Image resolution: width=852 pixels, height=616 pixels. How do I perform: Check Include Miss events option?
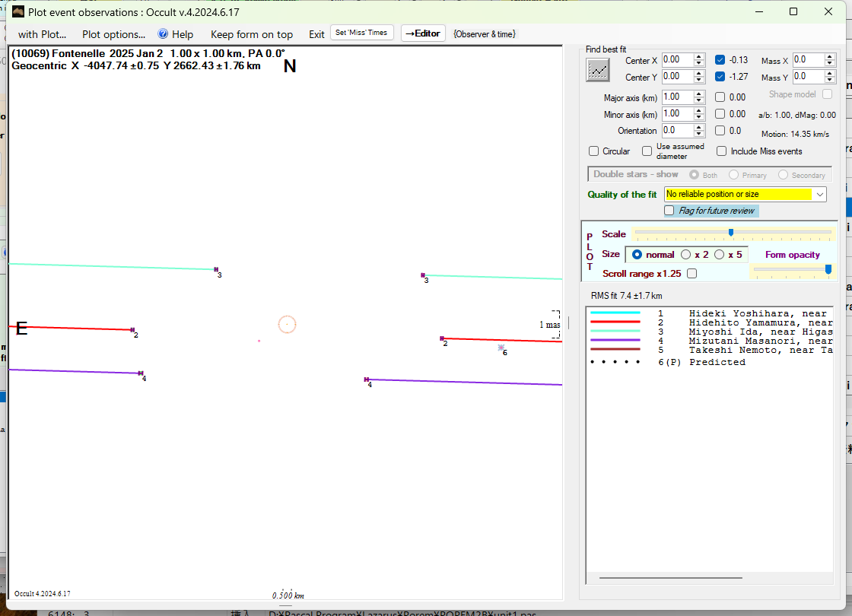(721, 151)
